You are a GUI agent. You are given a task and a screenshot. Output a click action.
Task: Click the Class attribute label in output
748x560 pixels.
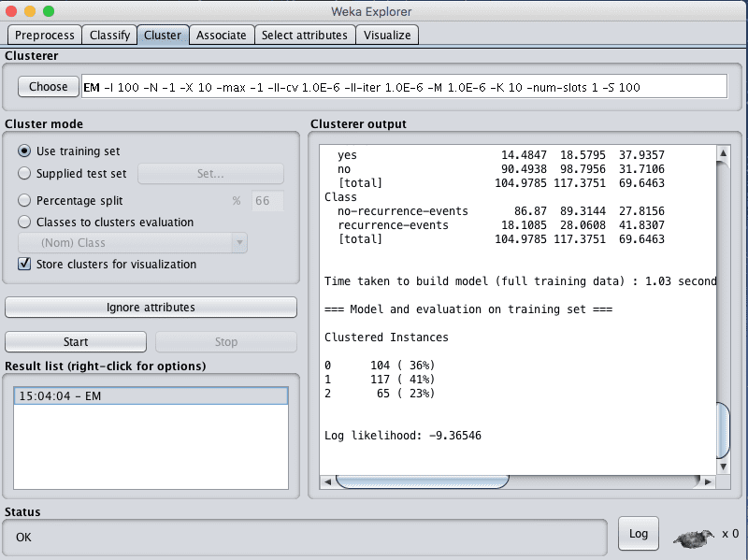340,197
